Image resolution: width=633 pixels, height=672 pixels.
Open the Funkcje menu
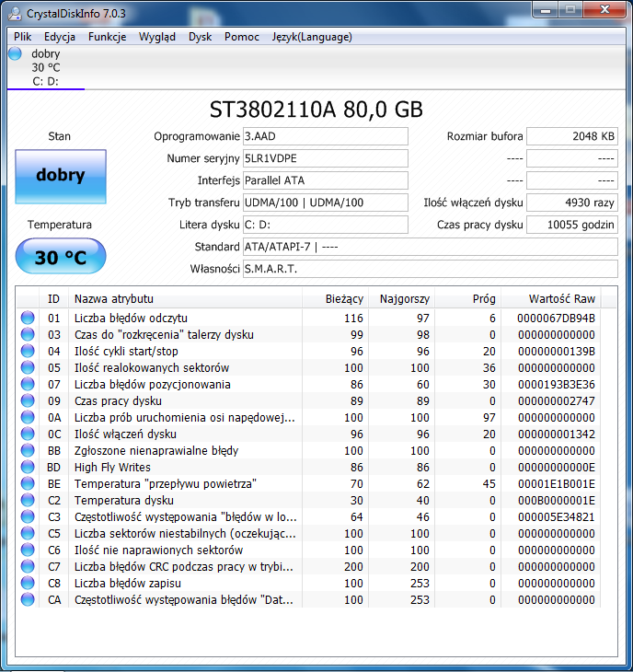point(107,37)
